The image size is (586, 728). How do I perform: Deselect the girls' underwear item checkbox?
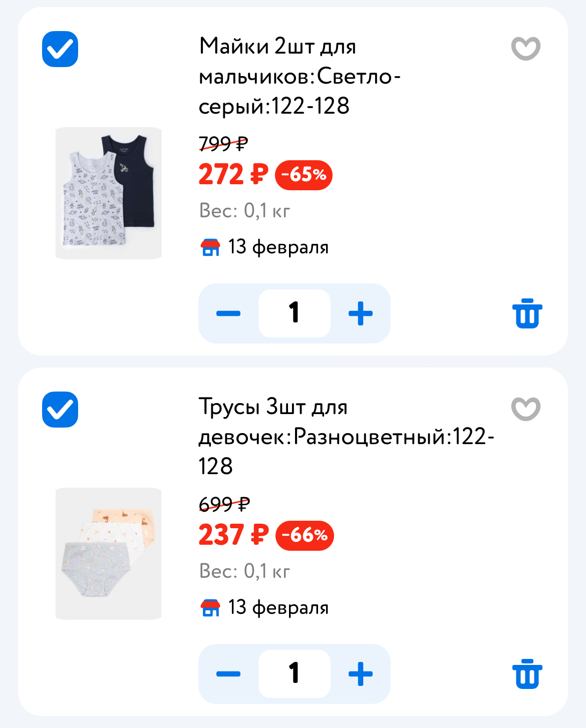(x=60, y=410)
